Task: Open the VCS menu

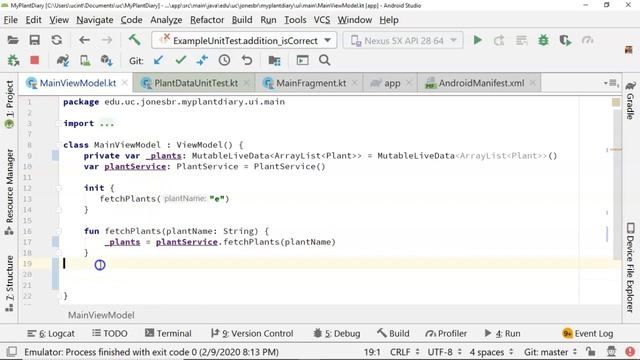Action: click(x=322, y=20)
